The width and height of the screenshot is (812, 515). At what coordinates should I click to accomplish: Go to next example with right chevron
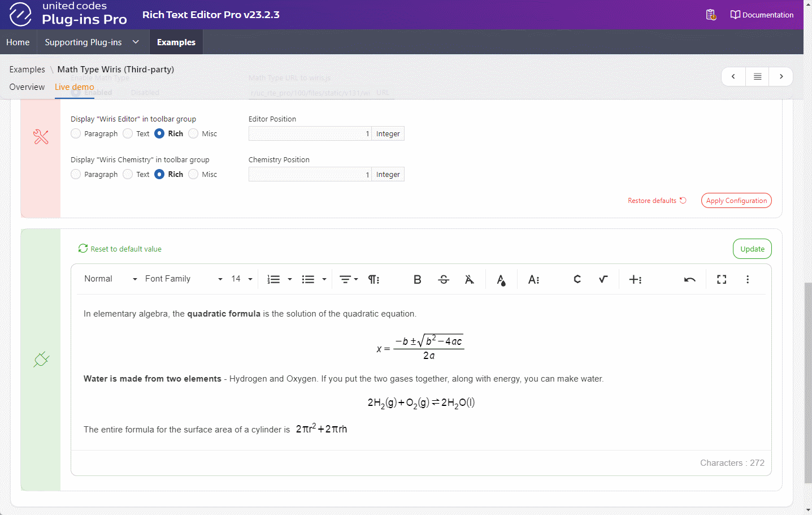point(781,76)
